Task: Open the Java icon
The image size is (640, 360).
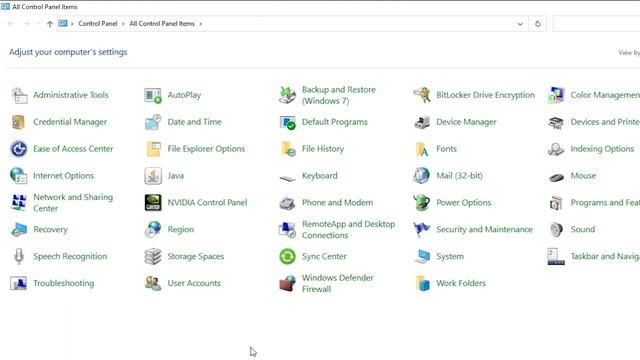Action: [x=153, y=176]
